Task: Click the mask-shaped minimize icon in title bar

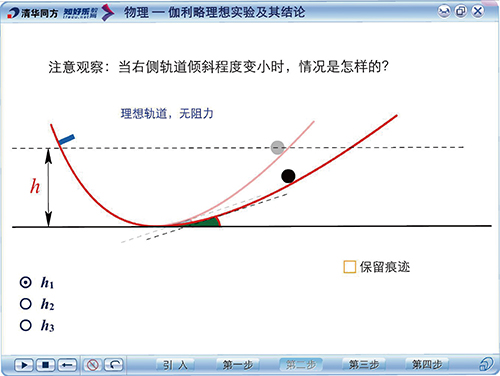Action: 444,12
